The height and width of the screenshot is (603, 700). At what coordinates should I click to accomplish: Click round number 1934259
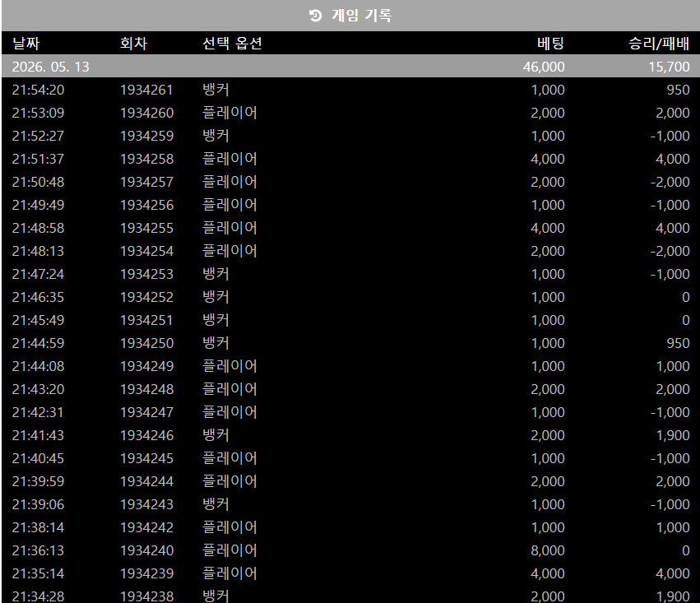146,136
